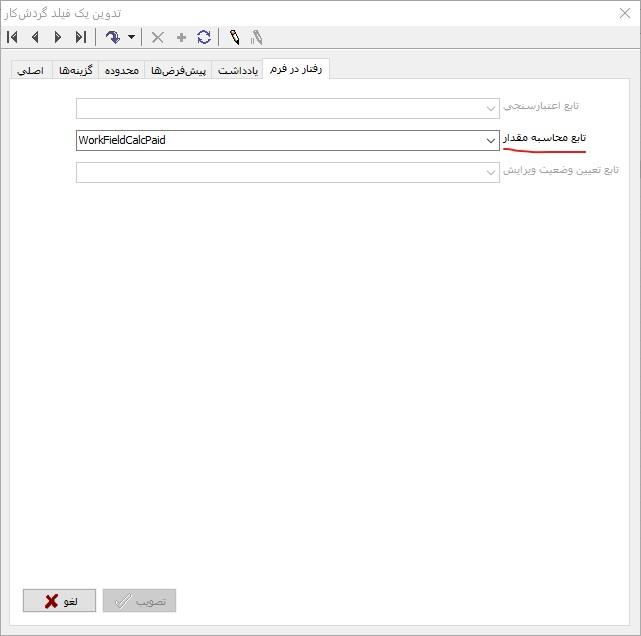This screenshot has width=641, height=636.
Task: Go to the next record
Action: [x=58, y=37]
